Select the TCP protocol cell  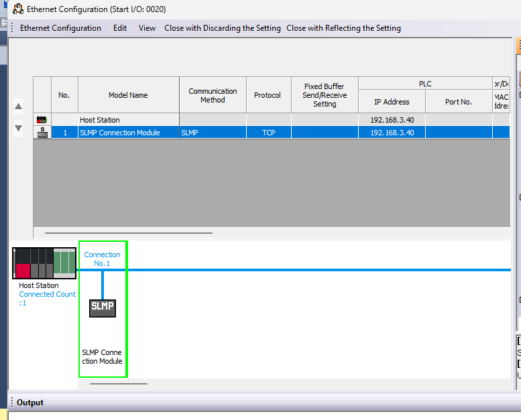(268, 133)
